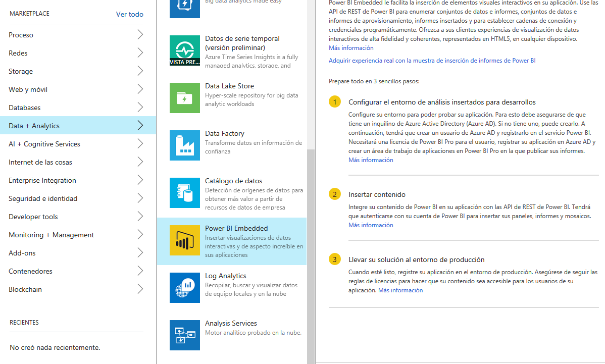Click the Power BI Embedded title
Screen dimensions: 605x364
(236, 228)
